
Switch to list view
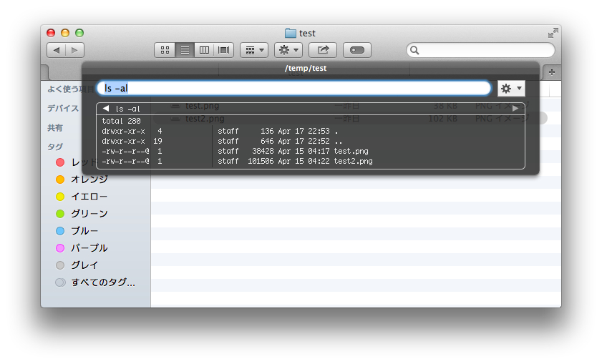[185, 50]
